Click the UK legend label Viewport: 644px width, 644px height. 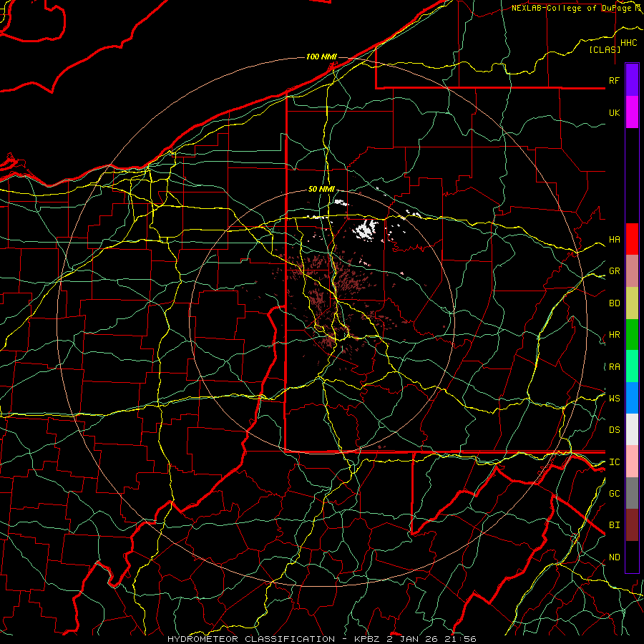614,112
